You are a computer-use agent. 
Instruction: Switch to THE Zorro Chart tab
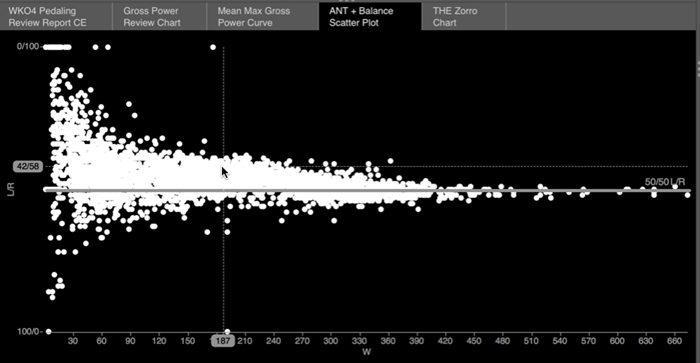pyautogui.click(x=463, y=17)
